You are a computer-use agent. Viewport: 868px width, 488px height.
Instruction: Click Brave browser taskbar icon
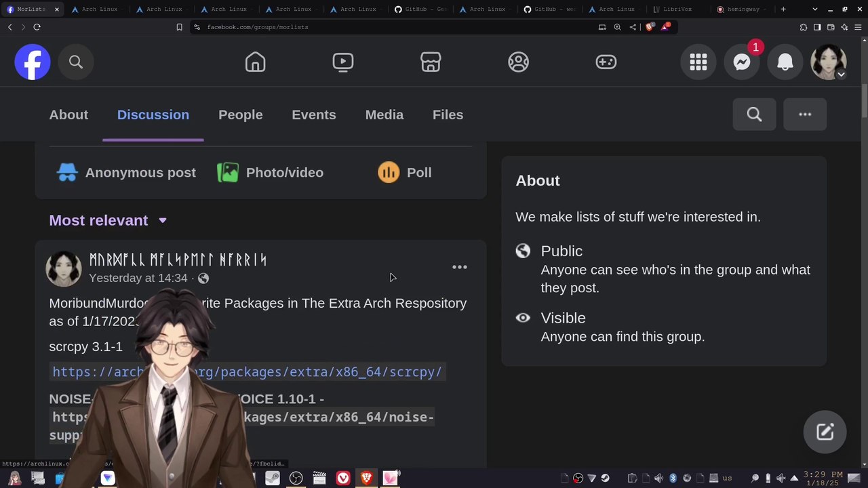pyautogui.click(x=367, y=479)
